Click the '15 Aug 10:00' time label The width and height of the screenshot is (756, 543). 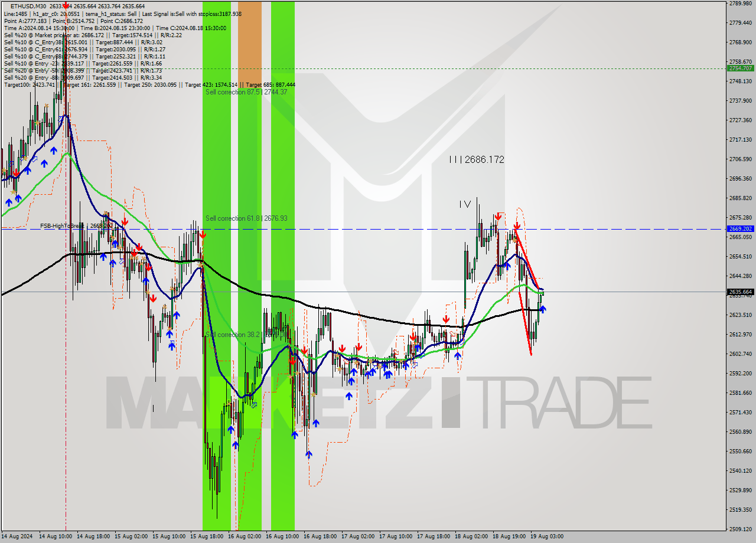[169, 537]
